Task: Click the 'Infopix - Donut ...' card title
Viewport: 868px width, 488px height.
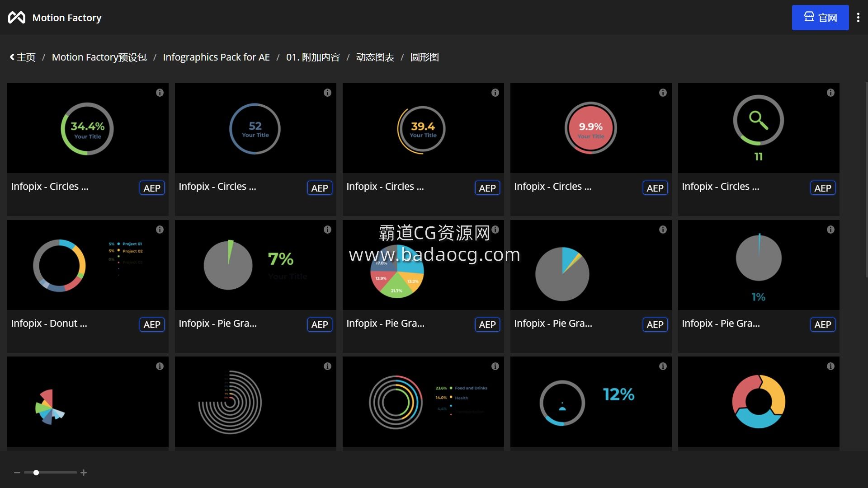Action: (x=49, y=324)
